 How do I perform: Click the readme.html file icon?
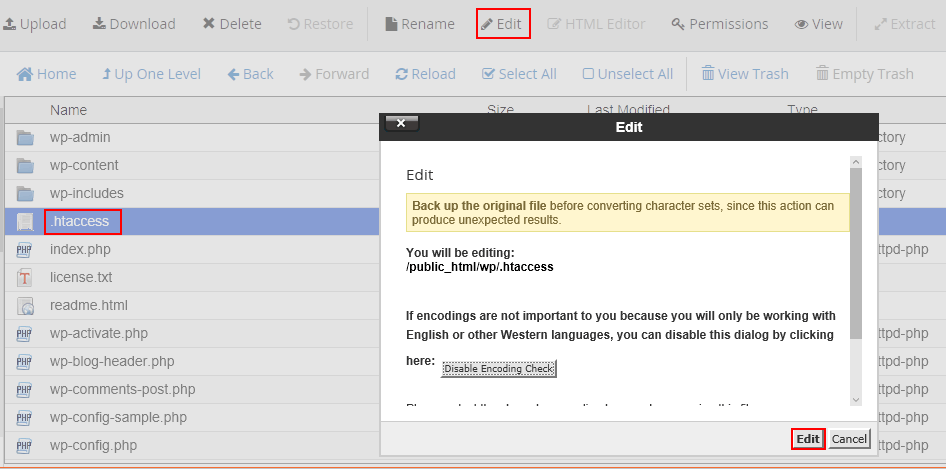(25, 306)
